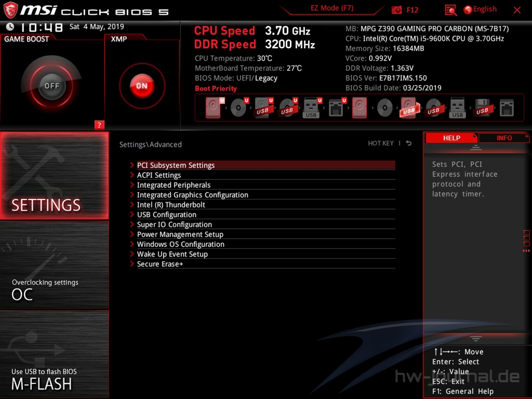532x399 pixels.
Task: Select the USB floppy boot device icon
Action: click(x=483, y=107)
